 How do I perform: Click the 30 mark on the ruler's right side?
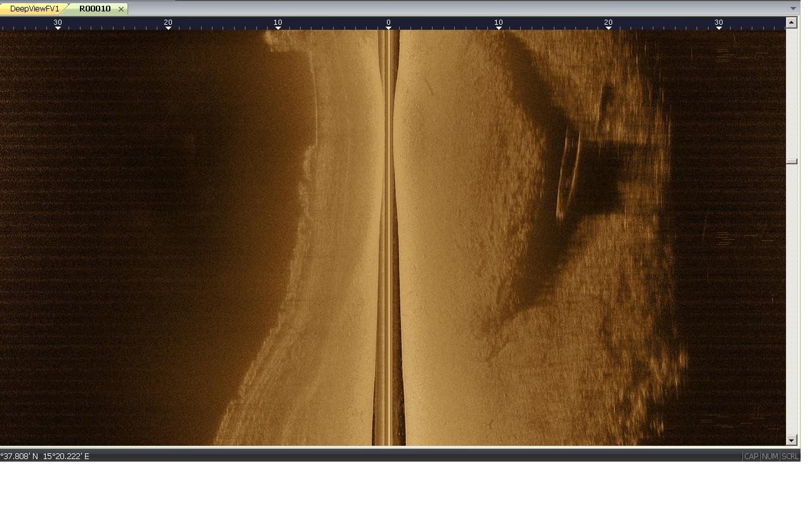(719, 23)
